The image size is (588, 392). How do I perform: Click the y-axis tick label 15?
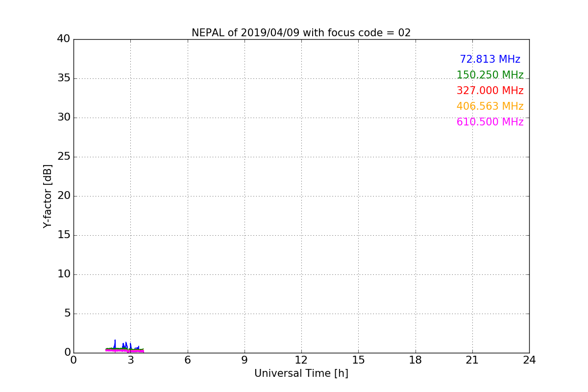coord(64,235)
